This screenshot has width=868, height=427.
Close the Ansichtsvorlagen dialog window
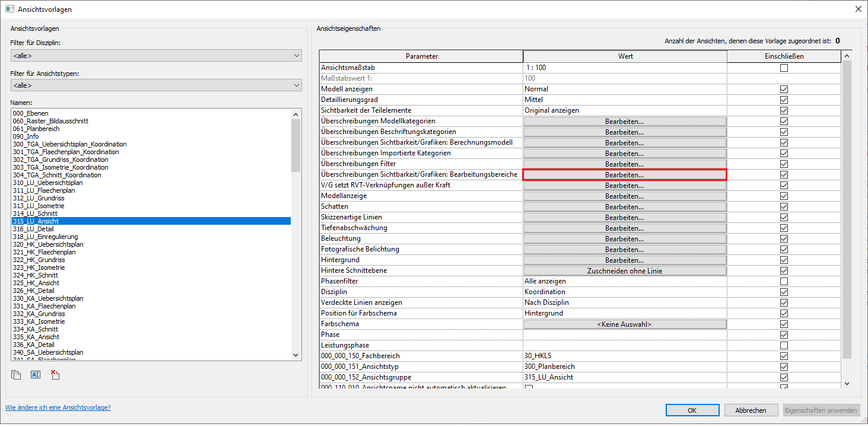858,9
